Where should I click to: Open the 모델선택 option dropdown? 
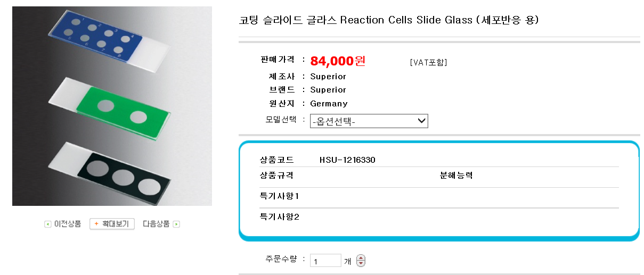[x=369, y=121]
